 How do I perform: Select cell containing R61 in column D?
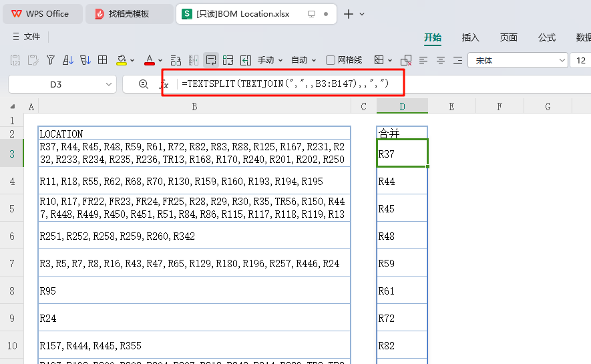pos(402,291)
